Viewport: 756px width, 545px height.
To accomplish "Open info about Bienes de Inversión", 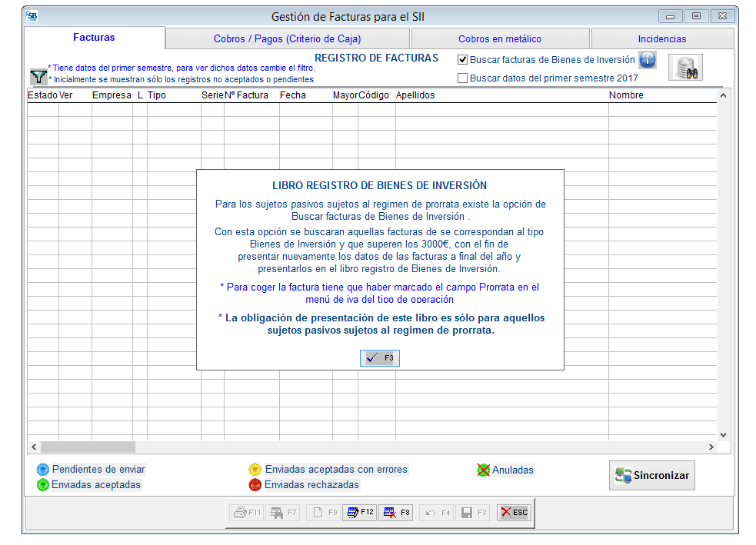I will [648, 60].
